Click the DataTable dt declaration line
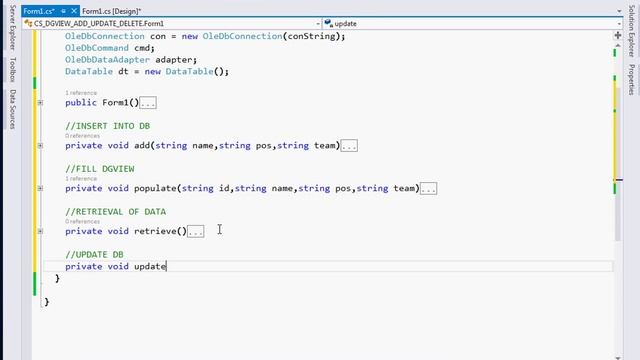Viewport: 640px width, 360px height. (147, 71)
